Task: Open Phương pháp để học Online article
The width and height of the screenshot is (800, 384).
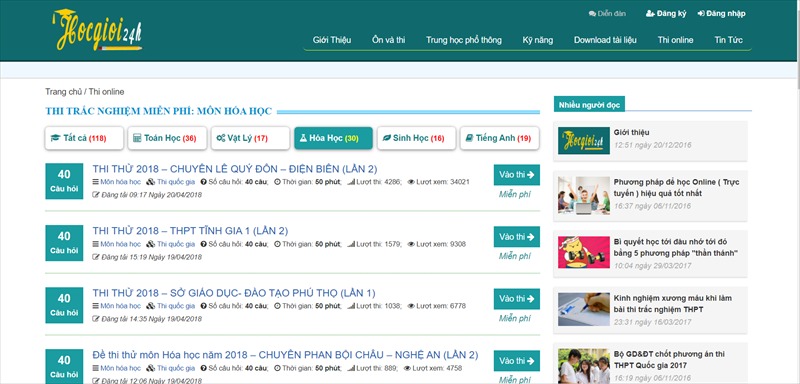Action: (676, 188)
